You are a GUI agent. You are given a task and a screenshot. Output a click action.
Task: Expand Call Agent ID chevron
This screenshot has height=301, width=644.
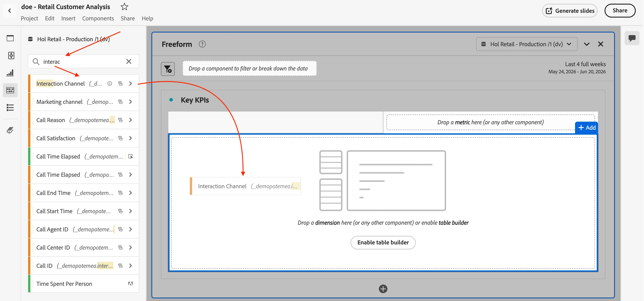coord(130,229)
